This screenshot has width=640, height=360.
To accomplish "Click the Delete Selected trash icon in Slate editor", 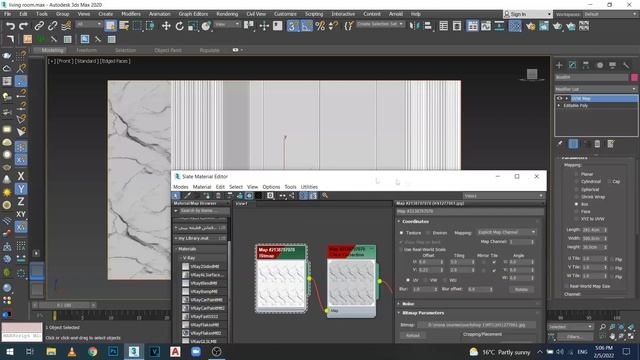I will tap(218, 196).
